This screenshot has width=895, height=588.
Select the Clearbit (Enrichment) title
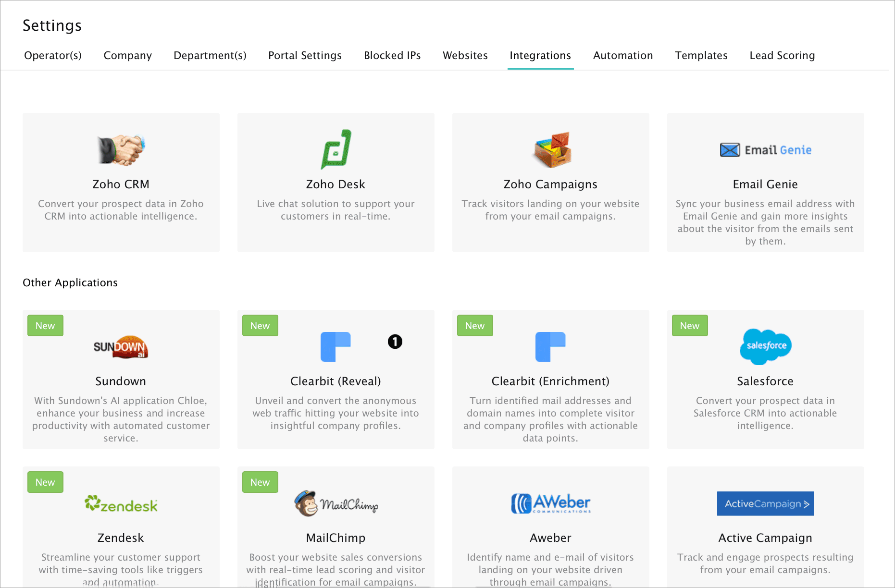click(551, 381)
